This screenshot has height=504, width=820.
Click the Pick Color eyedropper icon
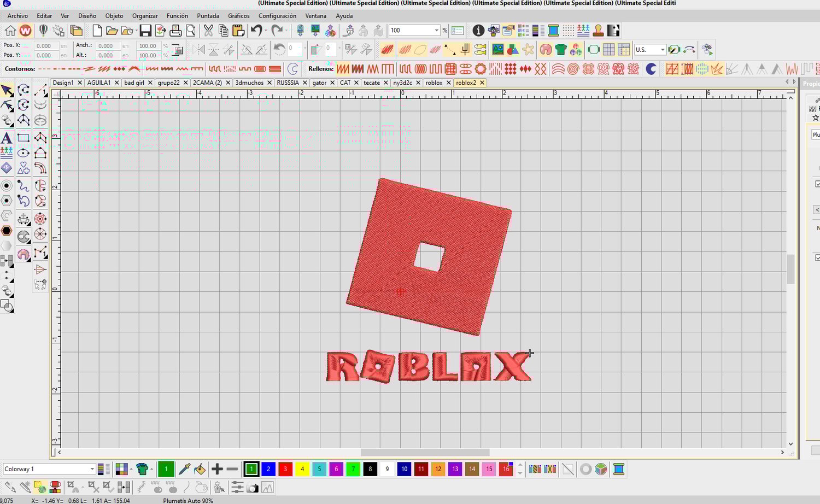coord(185,469)
